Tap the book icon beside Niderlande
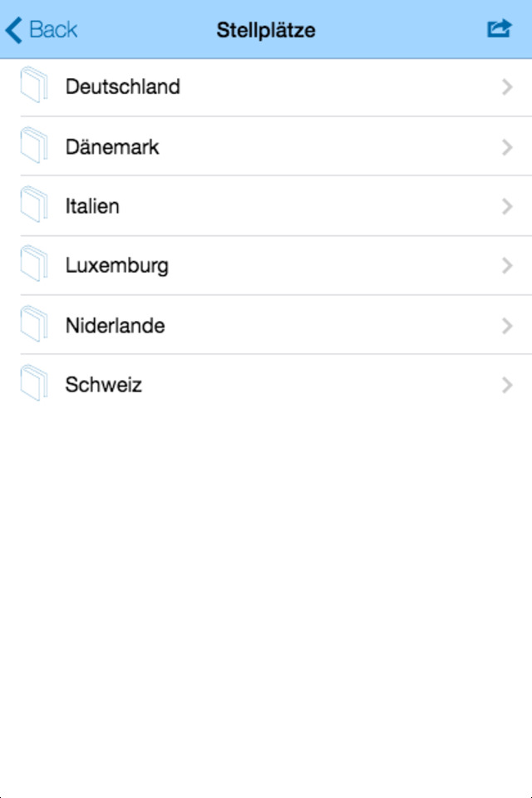 34,324
